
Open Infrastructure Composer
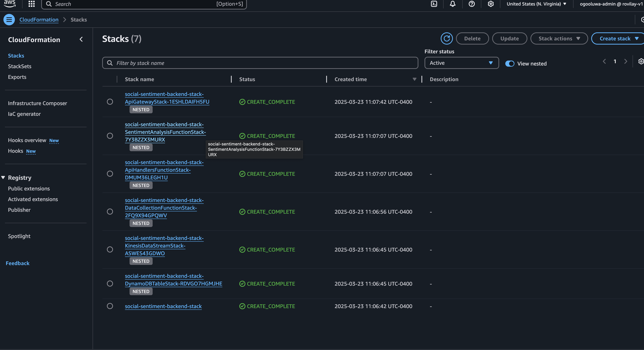pyautogui.click(x=38, y=103)
